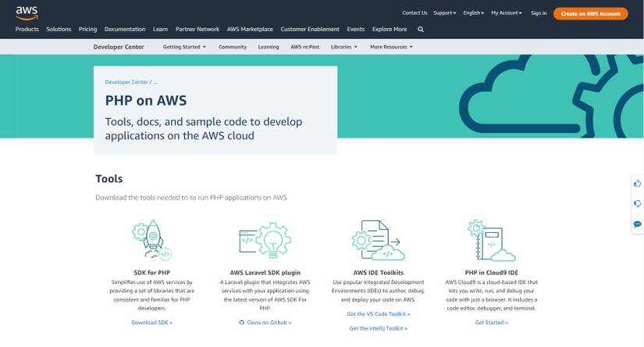
Task: Open the More Resources dropdown
Action: point(391,47)
